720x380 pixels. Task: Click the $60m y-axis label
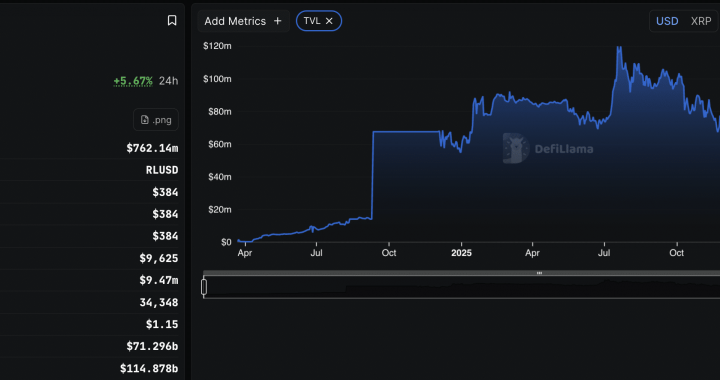click(220, 144)
